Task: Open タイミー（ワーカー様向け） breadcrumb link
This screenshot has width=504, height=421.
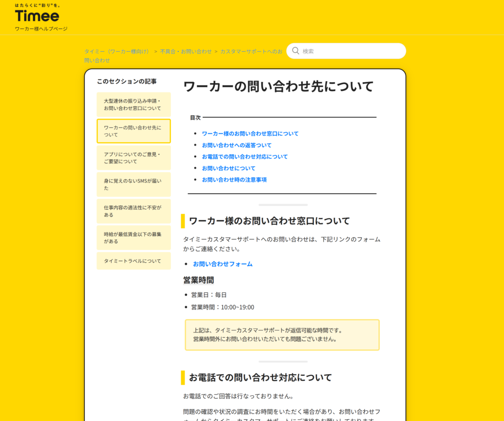Action: pos(117,51)
